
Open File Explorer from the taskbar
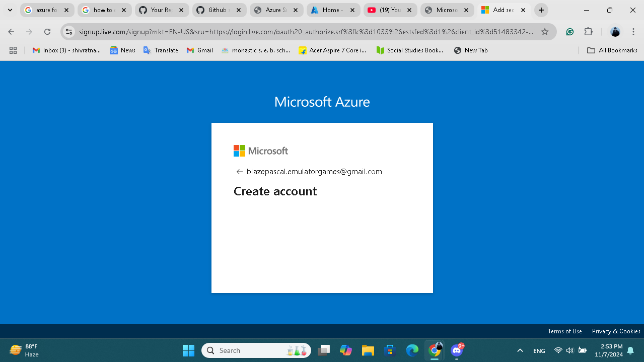point(368,350)
